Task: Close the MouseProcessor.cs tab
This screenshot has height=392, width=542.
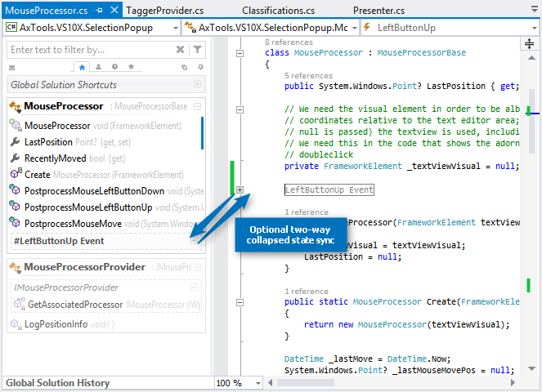Action: 114,10
